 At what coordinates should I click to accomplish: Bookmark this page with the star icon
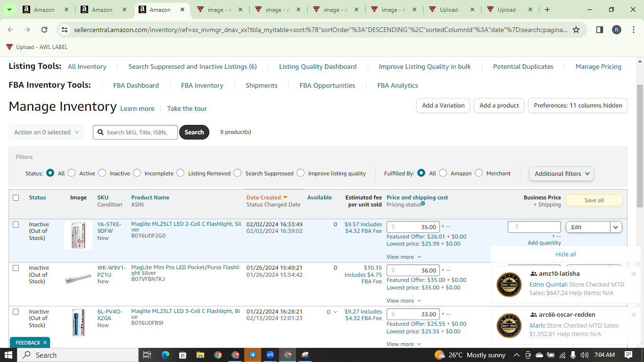click(576, 30)
